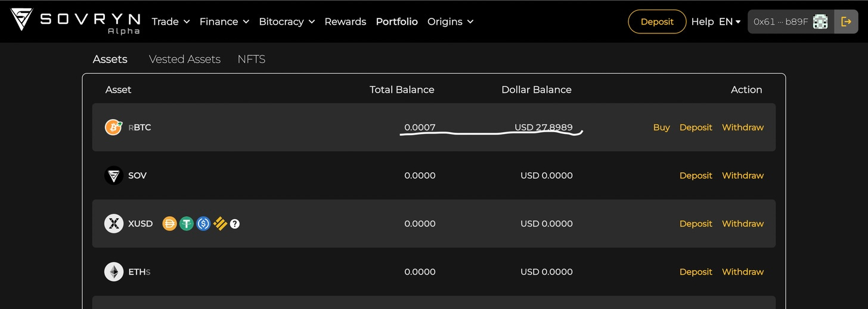Click Deposit in the SOV row

click(696, 176)
